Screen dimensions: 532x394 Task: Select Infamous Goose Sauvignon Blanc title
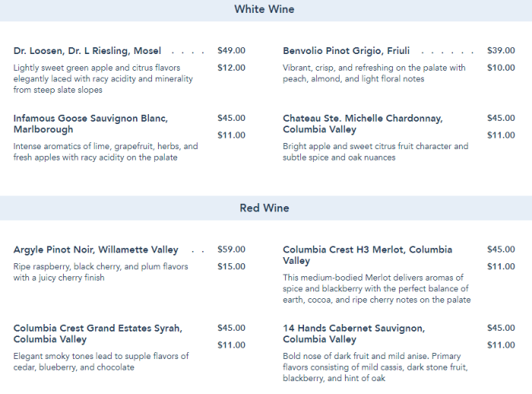pyautogui.click(x=90, y=123)
